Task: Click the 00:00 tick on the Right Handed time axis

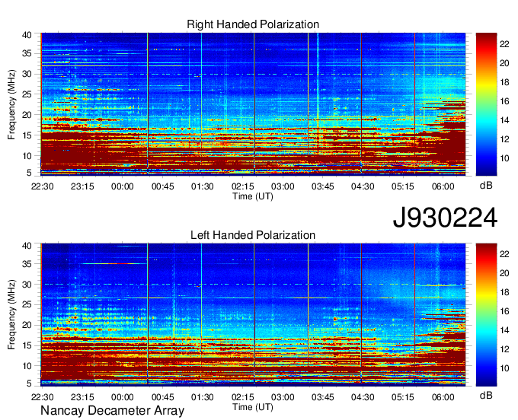Action: click(x=122, y=186)
